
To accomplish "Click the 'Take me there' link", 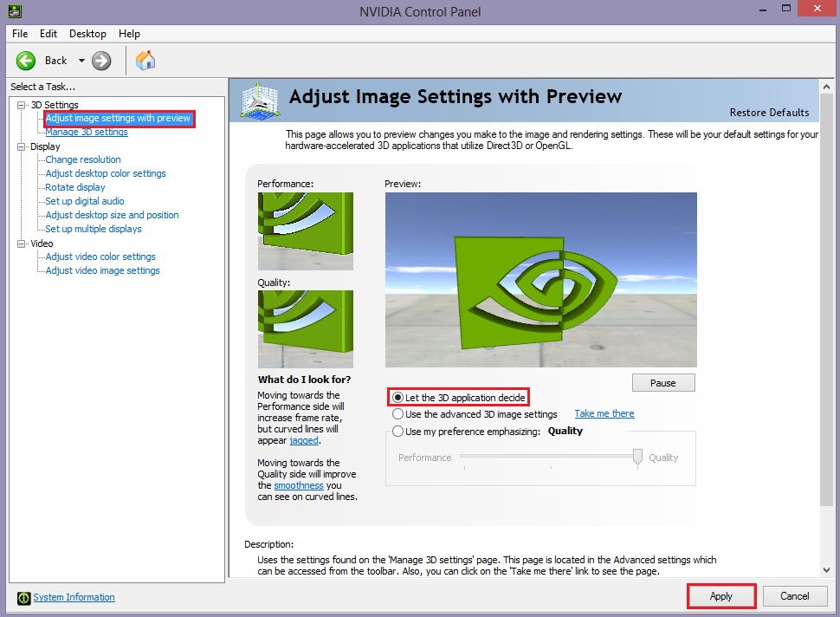I will (604, 414).
